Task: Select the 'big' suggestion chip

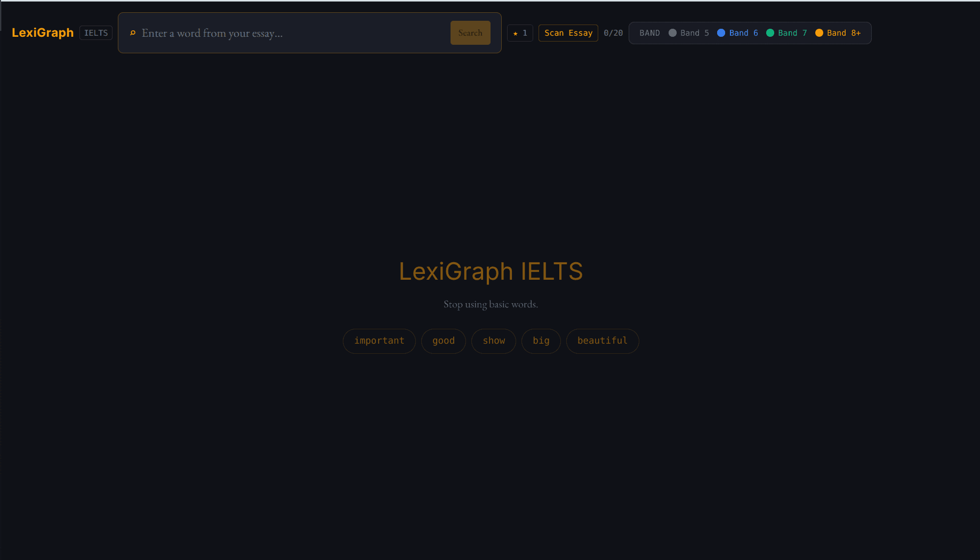Action: pyautogui.click(x=541, y=341)
